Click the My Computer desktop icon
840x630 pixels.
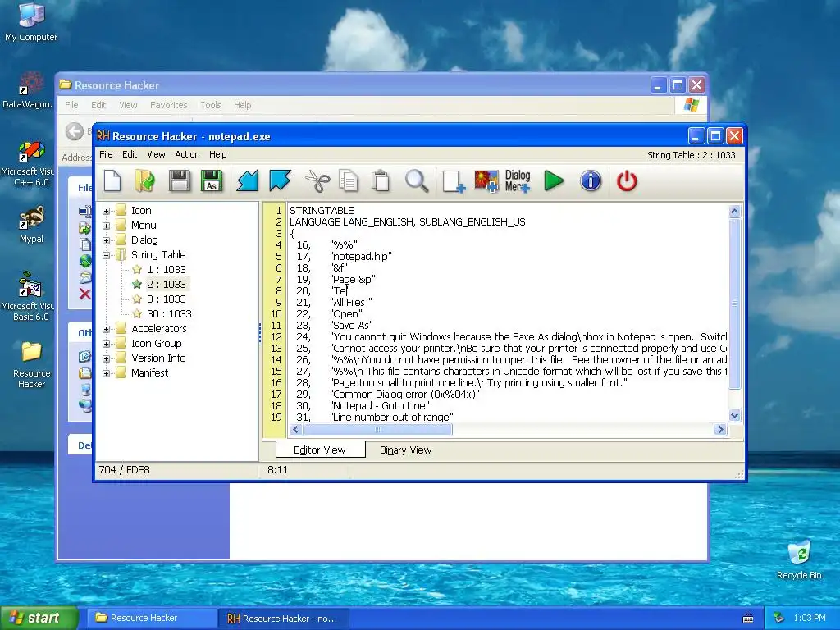point(31,15)
